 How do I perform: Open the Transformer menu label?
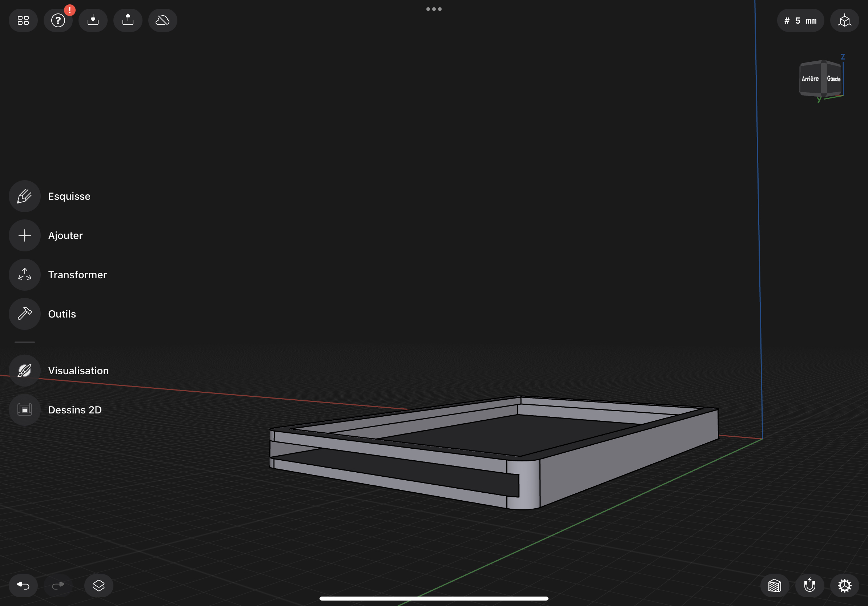pyautogui.click(x=77, y=275)
